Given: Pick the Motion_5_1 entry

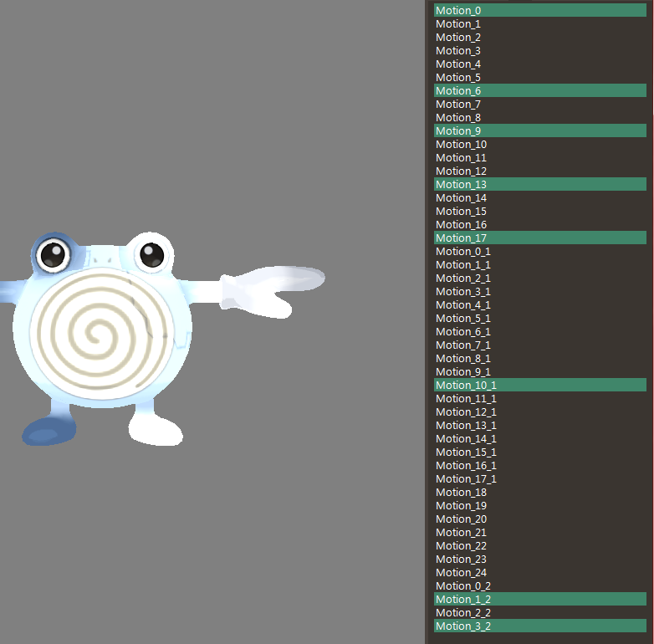Looking at the screenshot, I should point(539,318).
